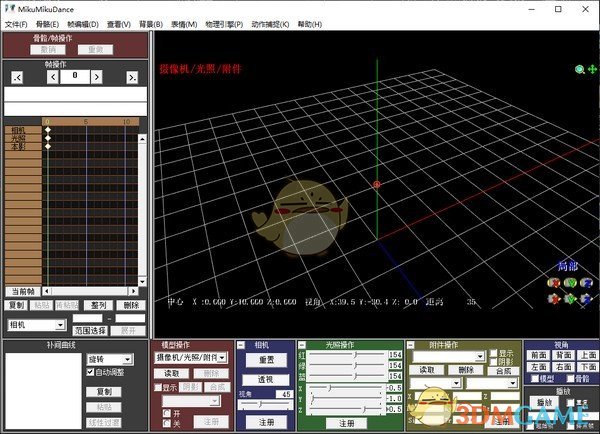This screenshot has width=600, height=434.
Task: Click the frame number input field
Action: point(74,76)
